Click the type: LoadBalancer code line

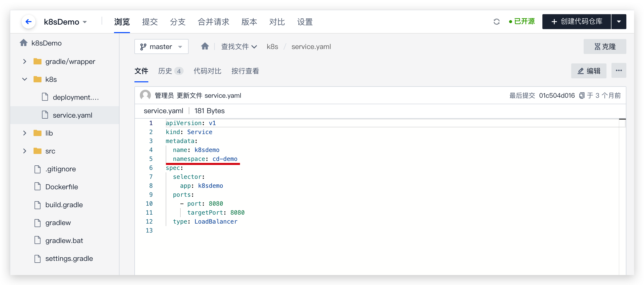205,221
